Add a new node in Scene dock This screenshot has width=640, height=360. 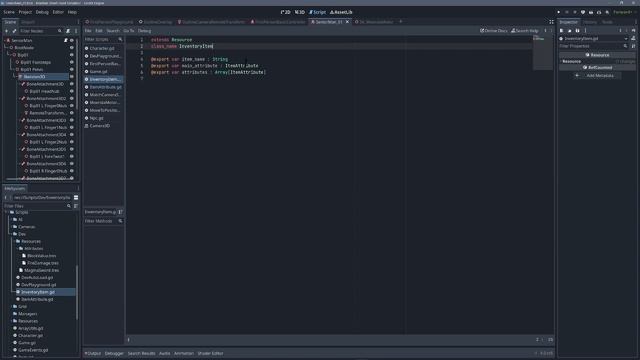(7, 31)
